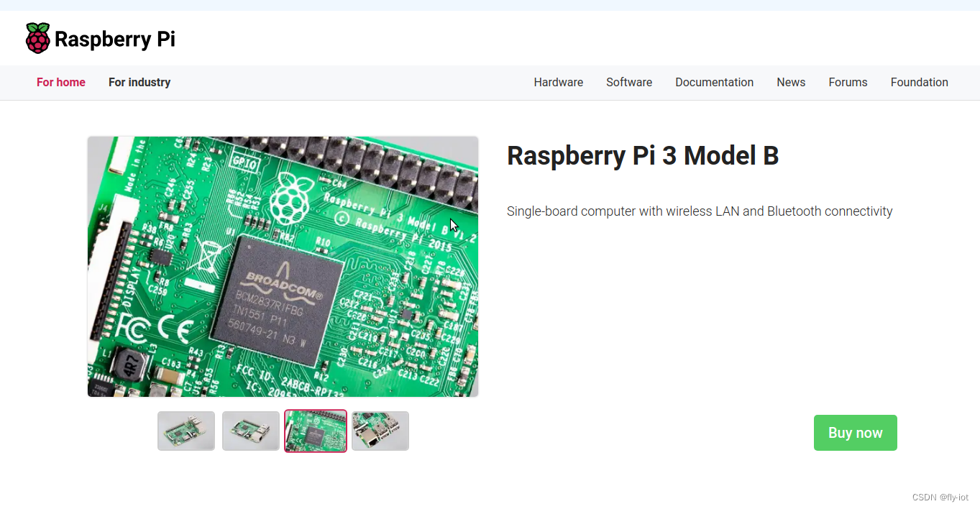
Task: Click the Raspberry Pi wordmark text
Action: click(x=115, y=39)
